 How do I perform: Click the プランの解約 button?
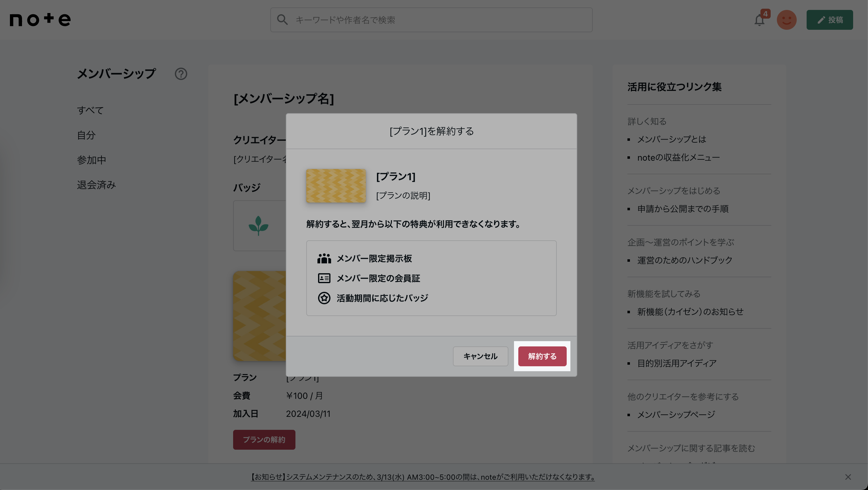[x=264, y=439]
